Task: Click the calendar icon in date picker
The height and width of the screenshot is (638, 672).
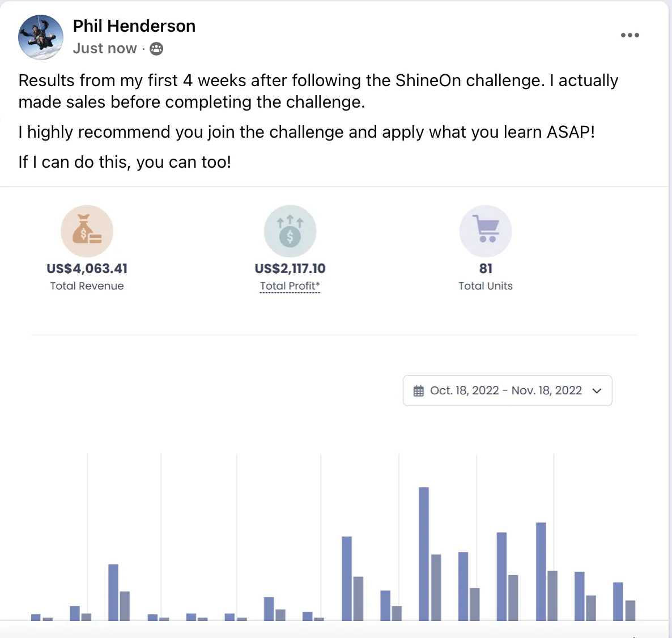Action: tap(419, 391)
